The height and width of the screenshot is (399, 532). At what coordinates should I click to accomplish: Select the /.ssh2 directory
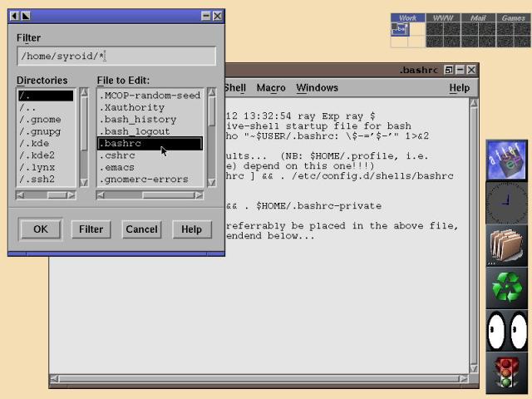46,179
